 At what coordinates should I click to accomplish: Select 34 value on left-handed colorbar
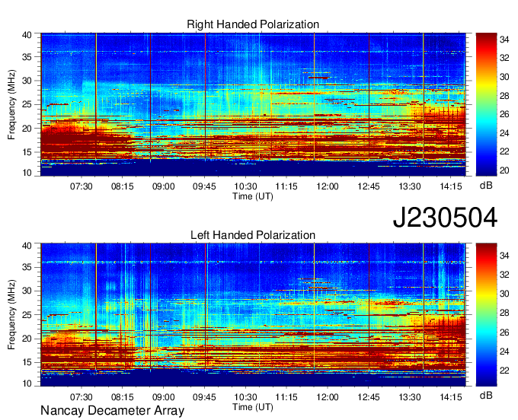point(504,256)
